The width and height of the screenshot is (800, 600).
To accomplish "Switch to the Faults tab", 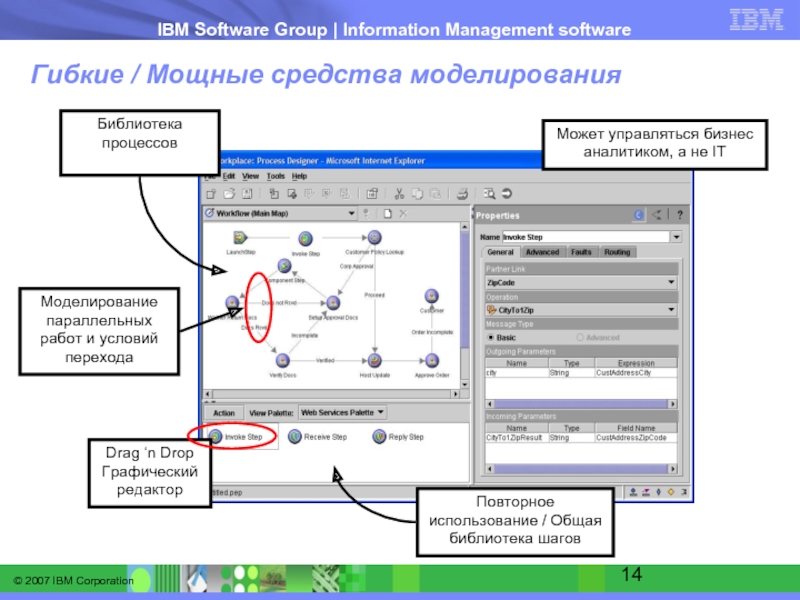I will tap(581, 252).
